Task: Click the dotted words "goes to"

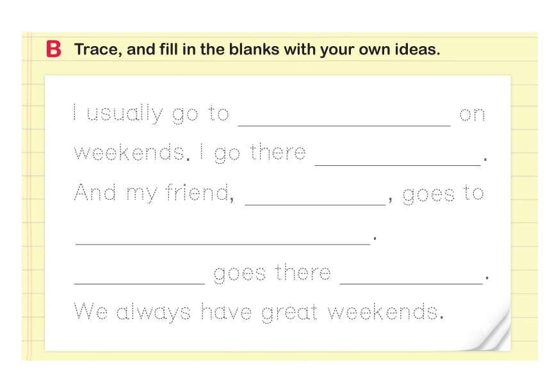Action: pyautogui.click(x=443, y=194)
